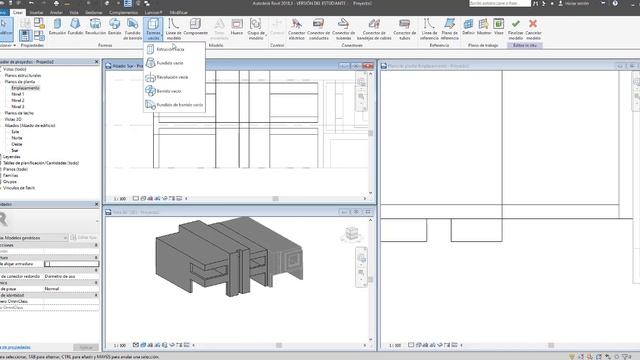Expand Vistas 3D tree node
Image resolution: width=640 pixels, height=360 pixels.
click(x=13, y=119)
